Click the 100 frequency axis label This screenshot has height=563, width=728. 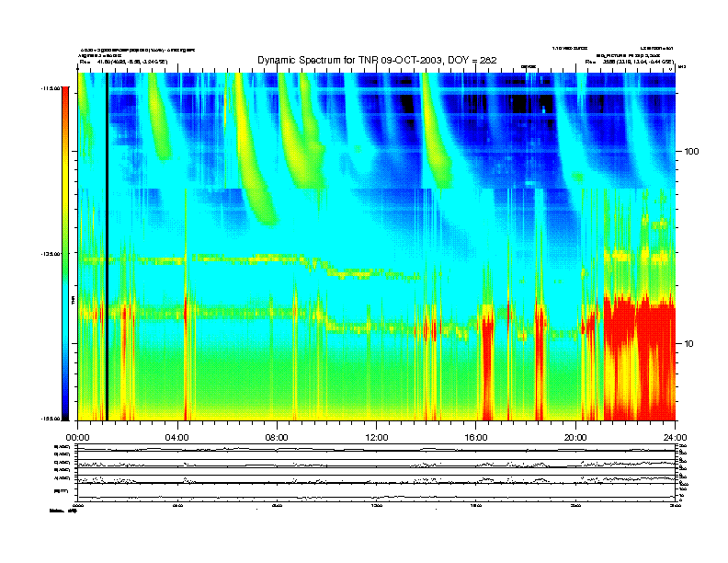(691, 152)
